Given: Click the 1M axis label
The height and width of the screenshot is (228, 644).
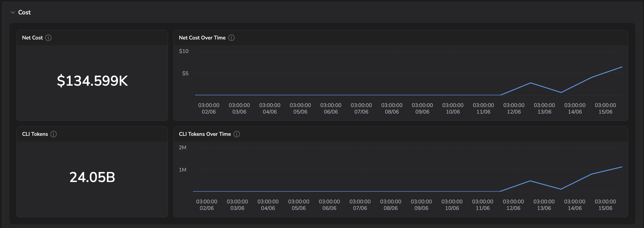Looking at the screenshot, I should coord(182,170).
